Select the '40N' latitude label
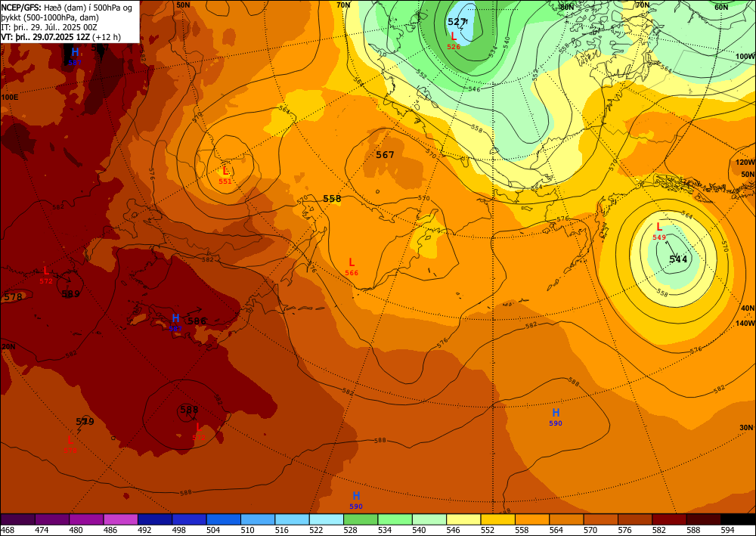Image resolution: width=756 pixels, height=536 pixels. coord(748,308)
